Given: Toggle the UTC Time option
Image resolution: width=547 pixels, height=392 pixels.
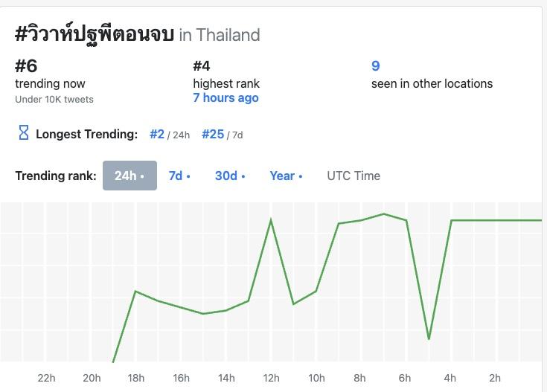Looking at the screenshot, I should coord(354,176).
